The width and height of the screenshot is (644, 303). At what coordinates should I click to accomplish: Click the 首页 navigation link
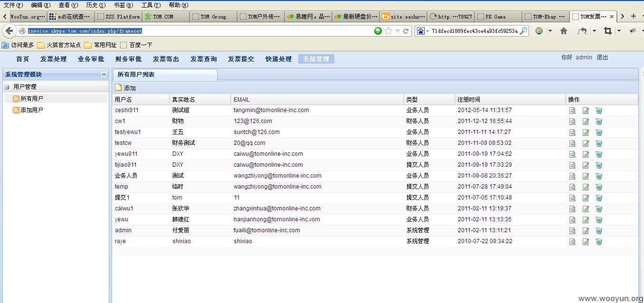point(23,59)
